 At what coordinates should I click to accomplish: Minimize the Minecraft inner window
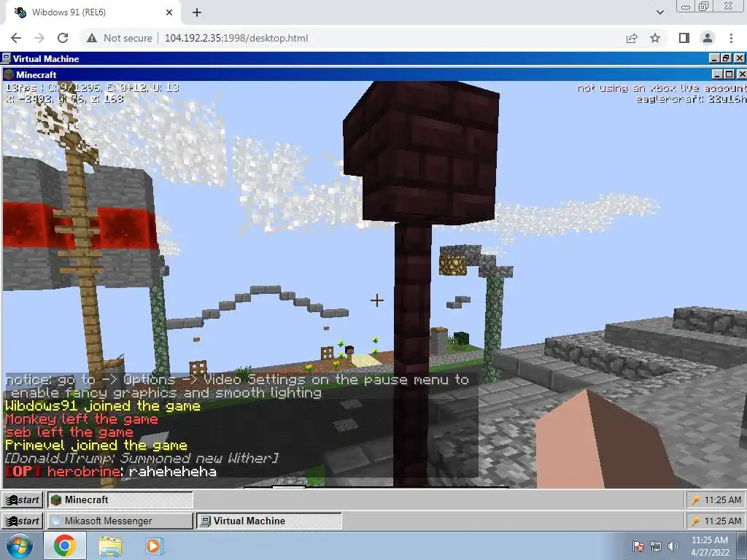(718, 74)
